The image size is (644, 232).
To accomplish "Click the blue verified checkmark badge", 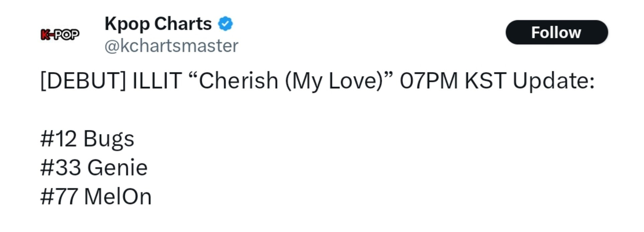I will [x=225, y=24].
